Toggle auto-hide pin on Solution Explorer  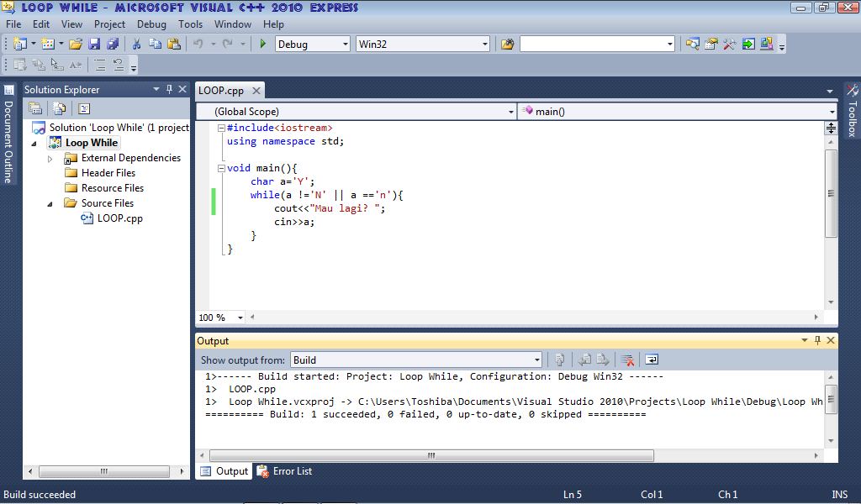(169, 89)
